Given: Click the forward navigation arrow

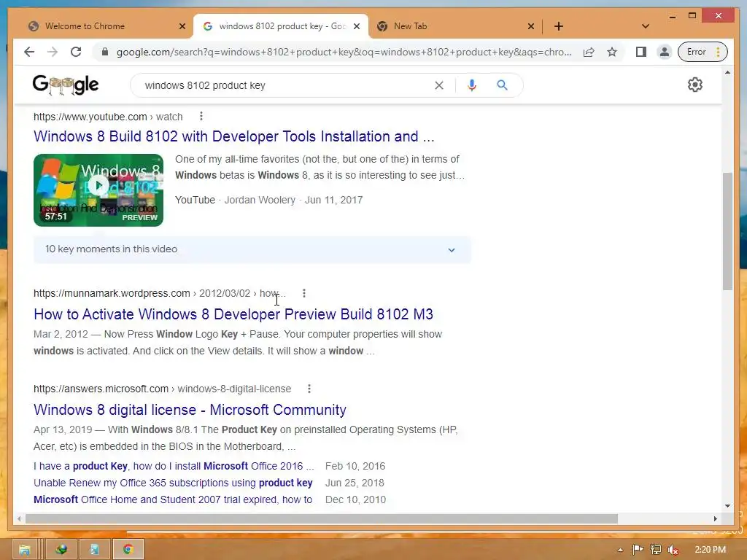Looking at the screenshot, I should [53, 52].
